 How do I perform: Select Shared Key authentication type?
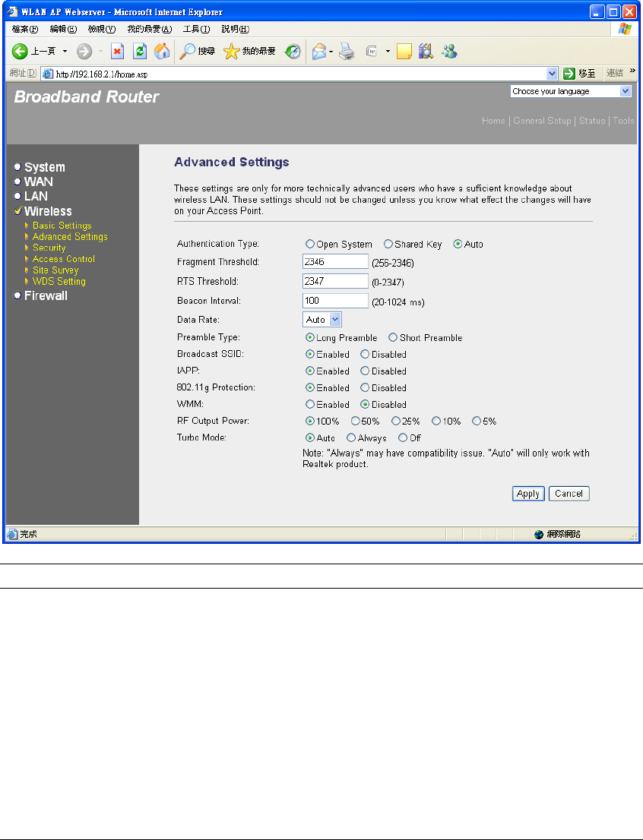[388, 244]
